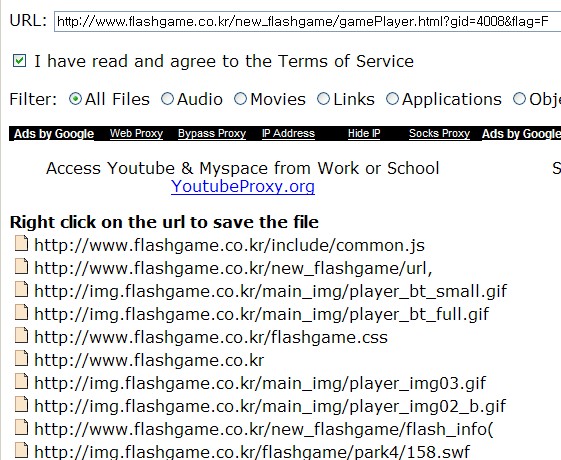Screen dimensions: 561x460
Task: Click the player_bt_small.gif URL text
Action: pos(270,291)
